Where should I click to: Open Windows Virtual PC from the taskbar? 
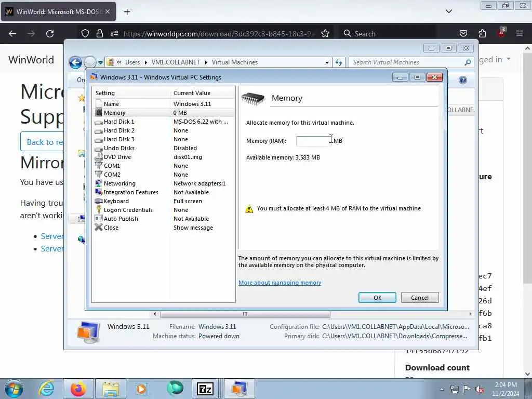[x=239, y=389]
